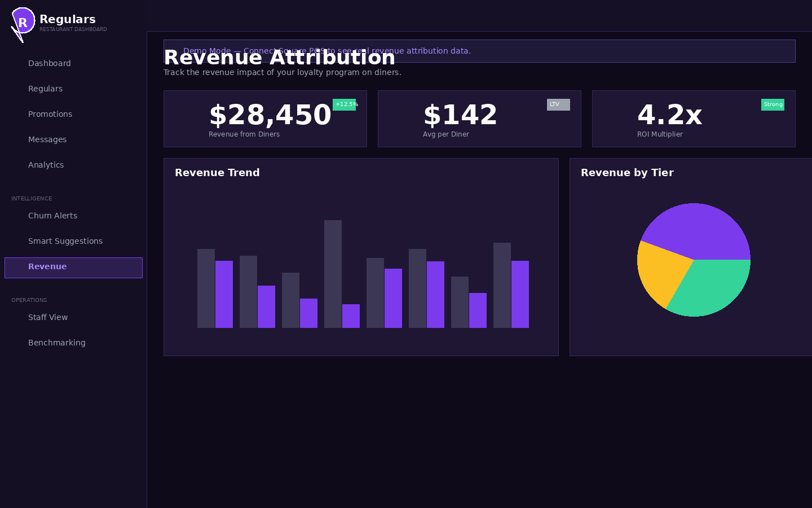Expand the Revenue Trend chart panel
Screen dimensions: 812x508
pyautogui.click(x=361, y=257)
